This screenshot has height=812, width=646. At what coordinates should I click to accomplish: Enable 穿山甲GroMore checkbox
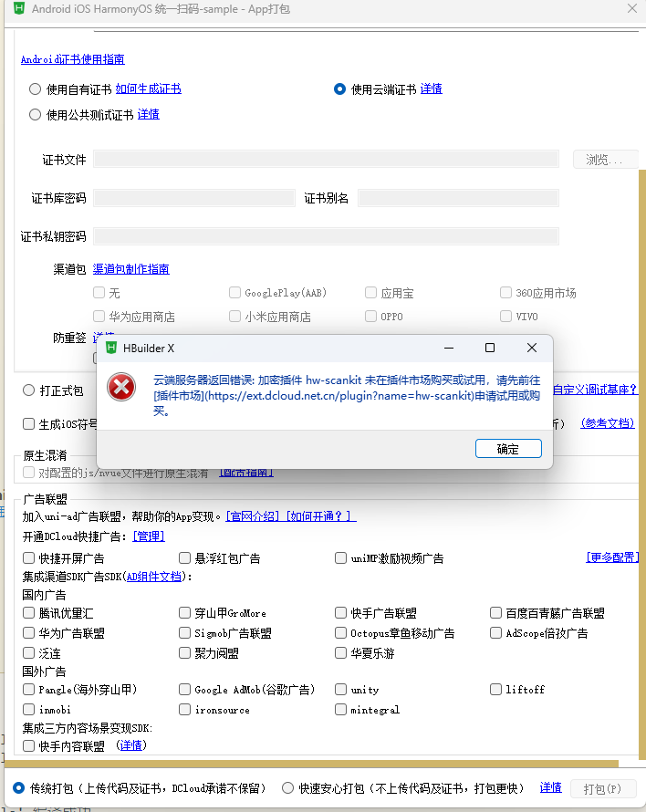click(x=184, y=612)
